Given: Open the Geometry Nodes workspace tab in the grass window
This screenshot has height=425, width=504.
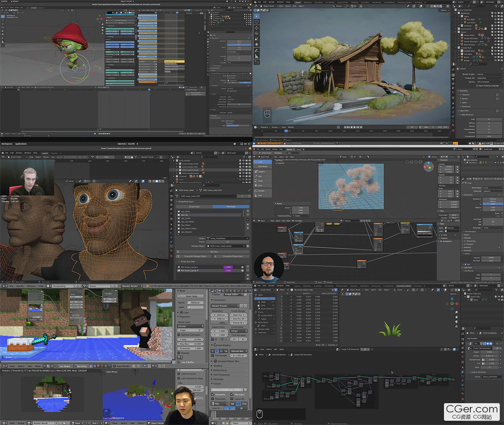Looking at the screenshot, I should point(404,286).
